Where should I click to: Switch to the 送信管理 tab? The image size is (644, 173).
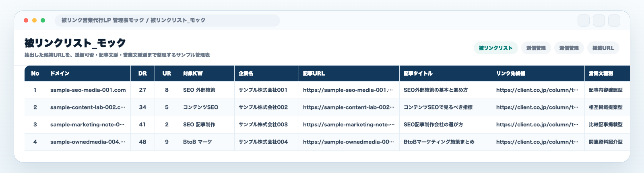coord(536,48)
